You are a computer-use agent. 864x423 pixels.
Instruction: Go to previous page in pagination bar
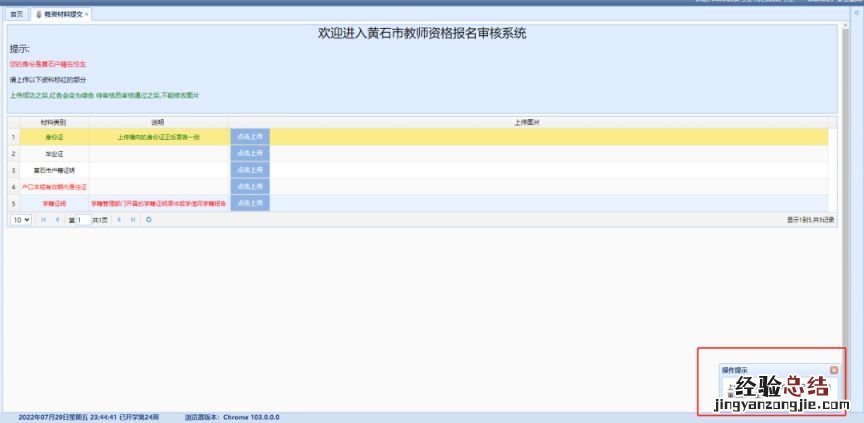click(57, 220)
